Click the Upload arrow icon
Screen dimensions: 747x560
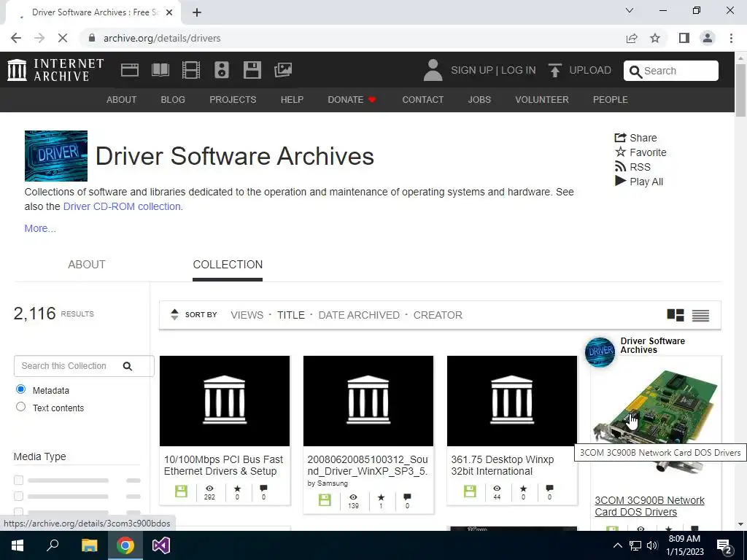[x=554, y=70]
